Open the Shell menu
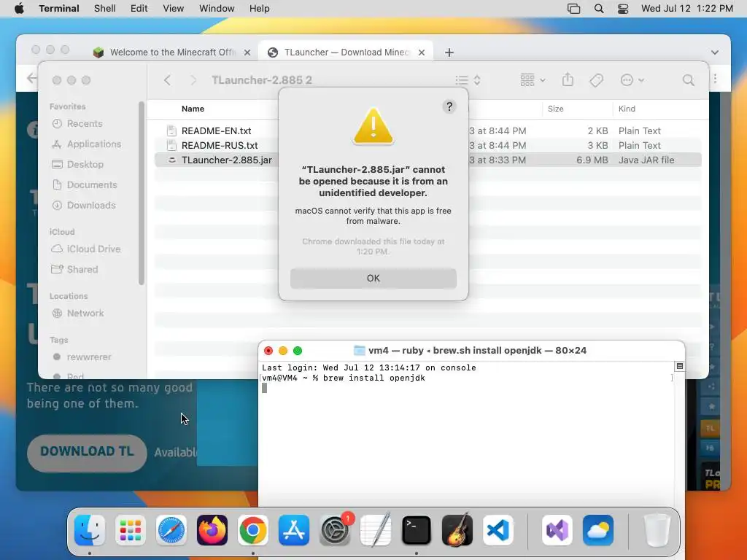 (104, 9)
